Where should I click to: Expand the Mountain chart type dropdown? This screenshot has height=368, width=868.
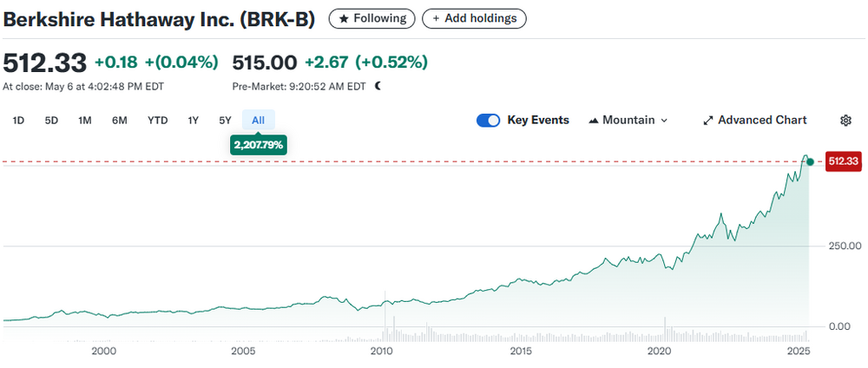coord(628,121)
